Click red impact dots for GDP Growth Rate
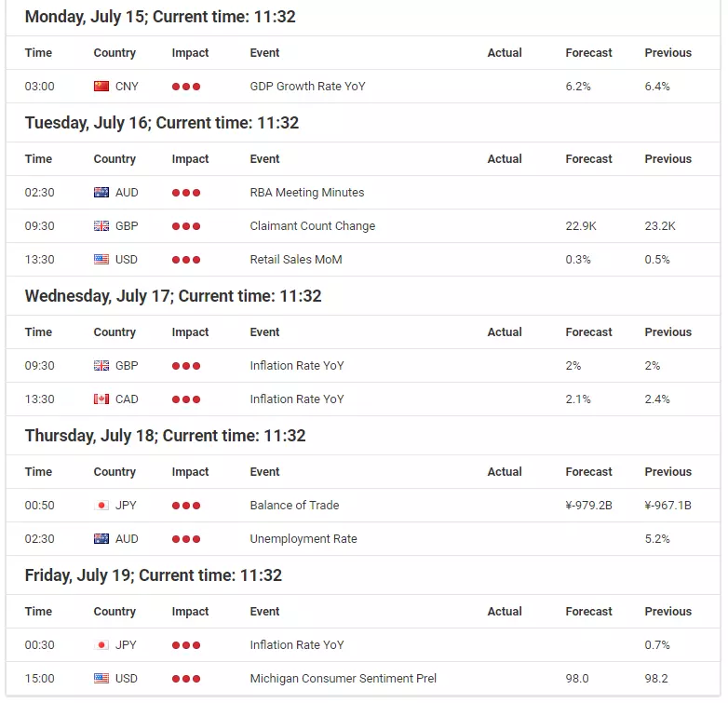The height and width of the screenshot is (703, 728). [x=185, y=87]
